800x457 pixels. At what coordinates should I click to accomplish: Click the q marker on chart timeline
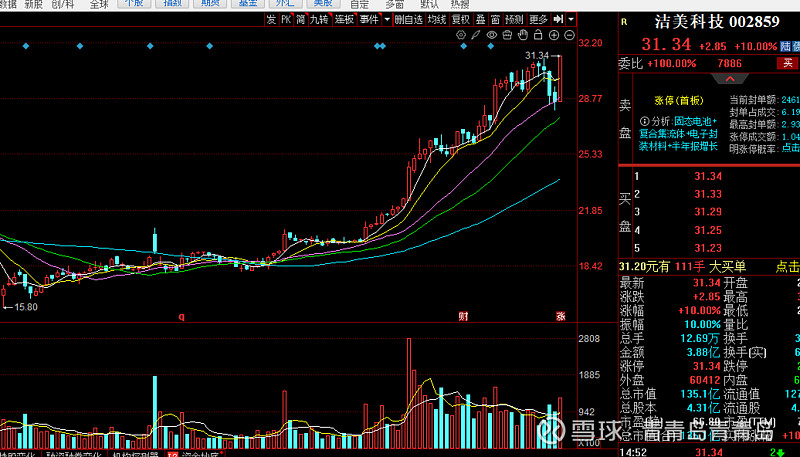click(x=182, y=317)
